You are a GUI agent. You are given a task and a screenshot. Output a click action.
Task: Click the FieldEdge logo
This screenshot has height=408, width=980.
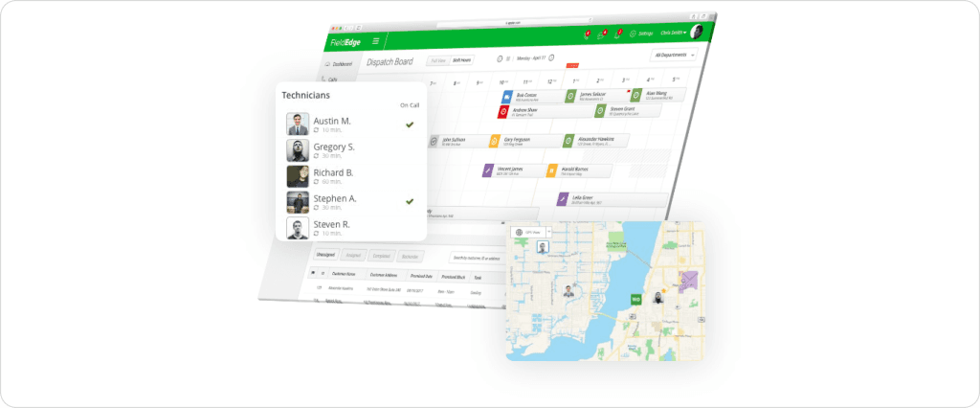click(x=346, y=41)
